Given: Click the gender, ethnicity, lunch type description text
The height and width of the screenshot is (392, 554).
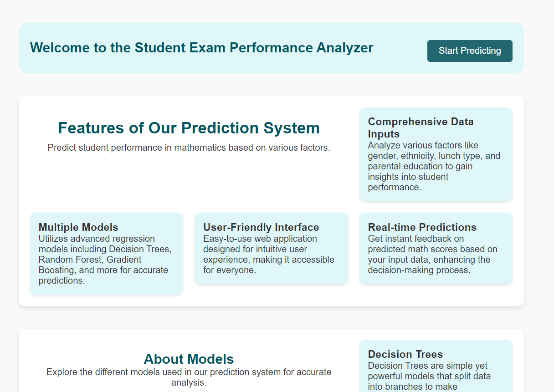Looking at the screenshot, I should click(434, 166).
